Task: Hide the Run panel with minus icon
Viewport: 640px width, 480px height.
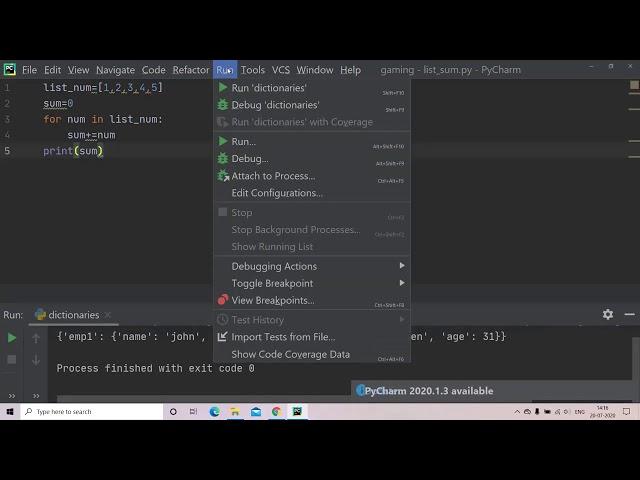Action: pyautogui.click(x=629, y=314)
